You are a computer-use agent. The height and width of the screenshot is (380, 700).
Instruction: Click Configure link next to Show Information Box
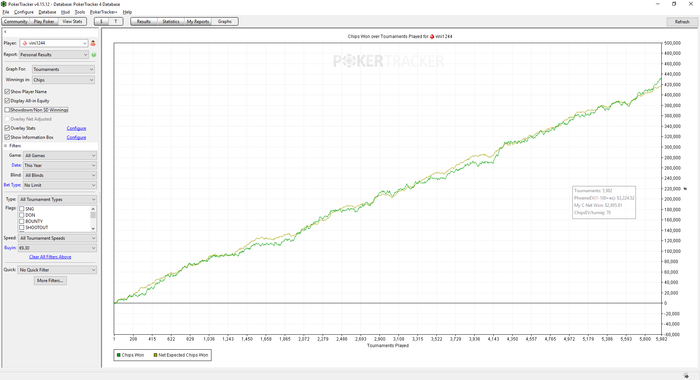[x=76, y=138]
